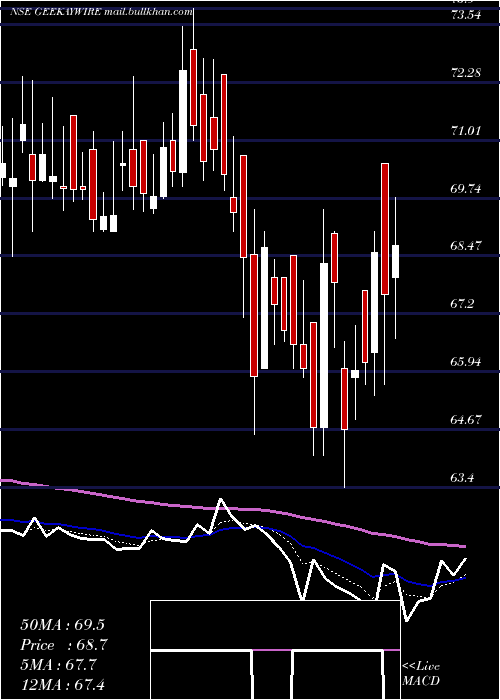Click the 73.54 price axis label

466,15
